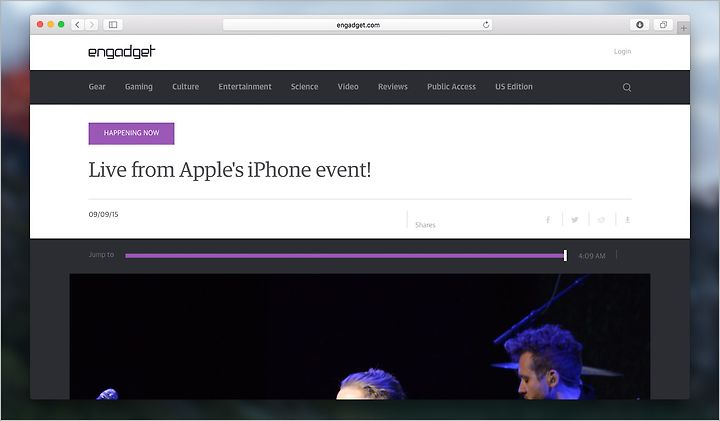Click the Live from Apple's iPhone event headline

coord(230,170)
